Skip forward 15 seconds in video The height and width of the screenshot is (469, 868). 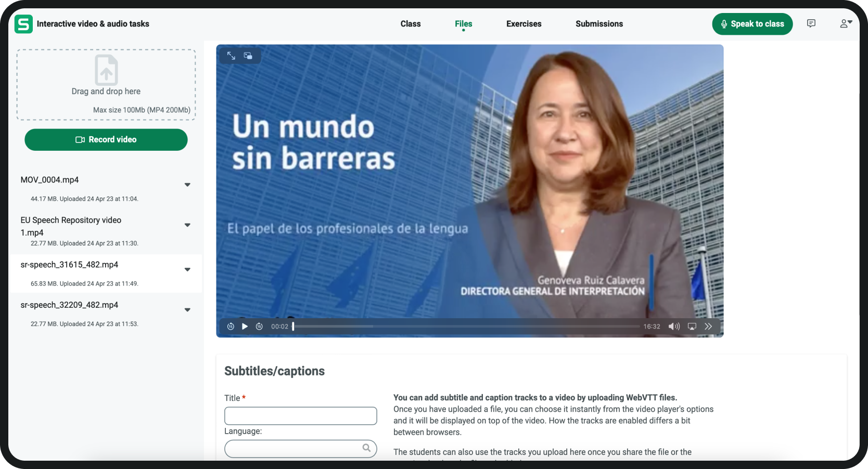click(259, 327)
